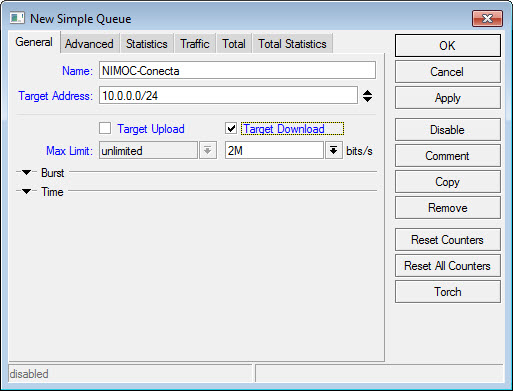Confirm with the OK button
Screen dimensions: 513x391
click(448, 46)
